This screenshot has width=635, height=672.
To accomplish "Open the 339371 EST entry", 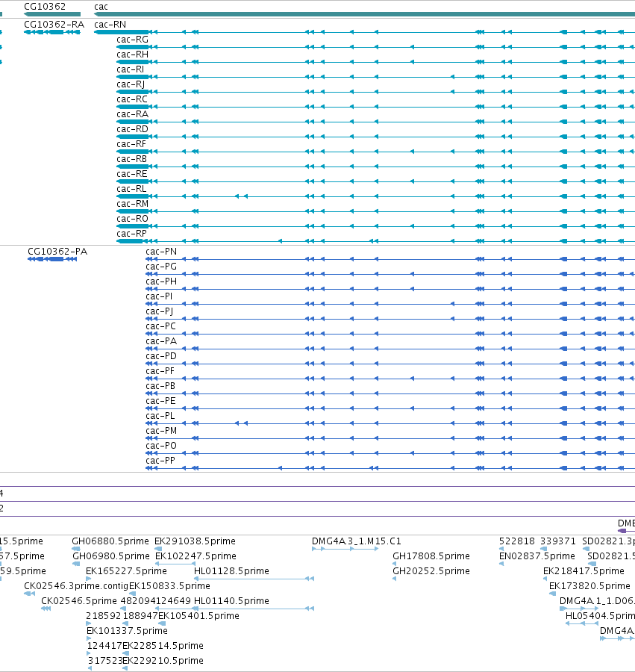I will coord(558,541).
